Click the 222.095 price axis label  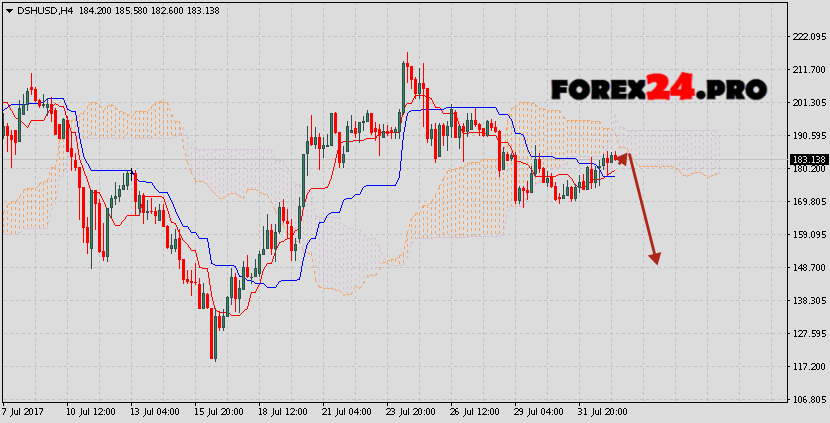807,37
